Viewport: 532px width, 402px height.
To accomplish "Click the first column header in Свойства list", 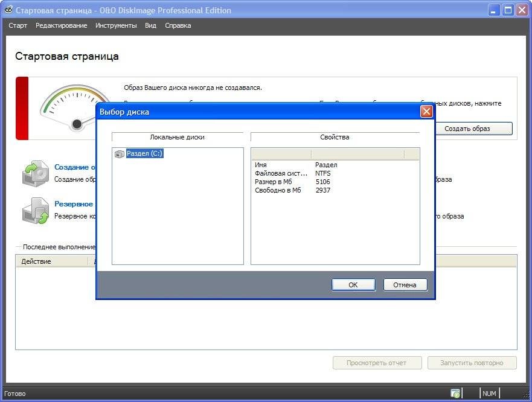I will [281, 155].
